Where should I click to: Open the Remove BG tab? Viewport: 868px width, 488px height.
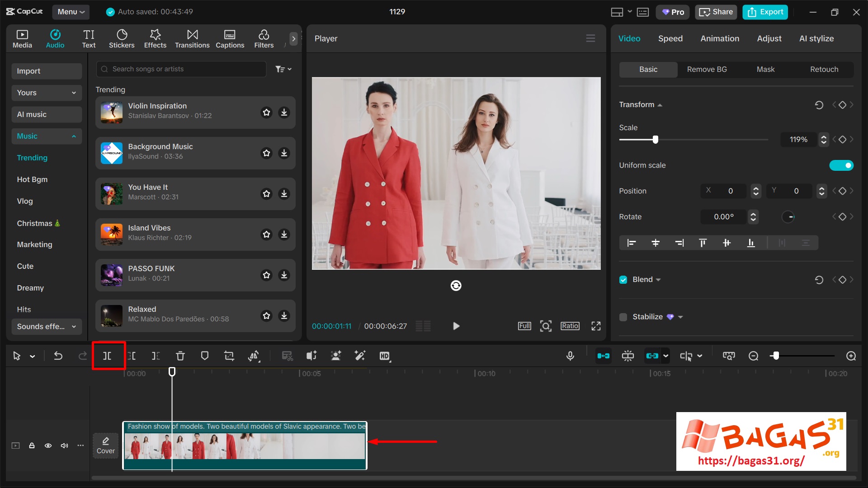pyautogui.click(x=707, y=69)
